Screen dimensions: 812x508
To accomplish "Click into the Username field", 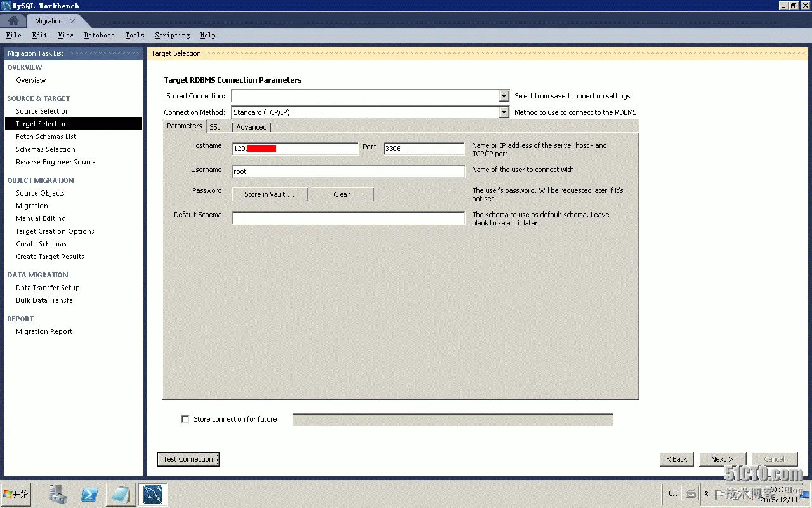I will pos(348,171).
